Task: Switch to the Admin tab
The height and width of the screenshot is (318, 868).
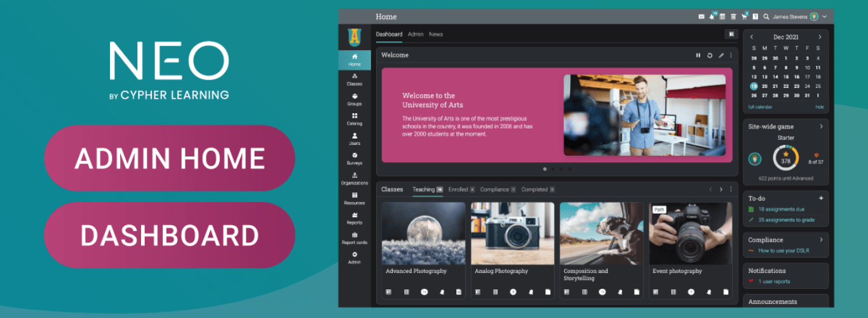Action: tap(416, 34)
